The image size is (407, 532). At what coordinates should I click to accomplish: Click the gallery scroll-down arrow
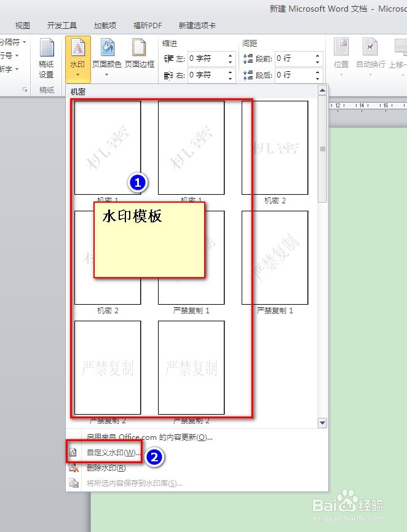click(x=323, y=423)
